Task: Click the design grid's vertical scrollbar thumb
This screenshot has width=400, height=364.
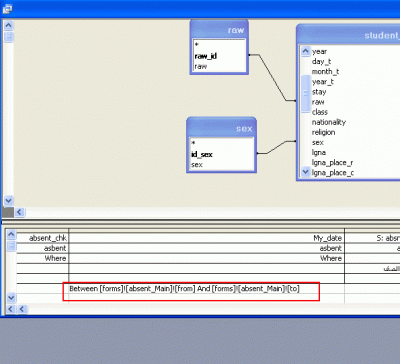Action: 11,246
